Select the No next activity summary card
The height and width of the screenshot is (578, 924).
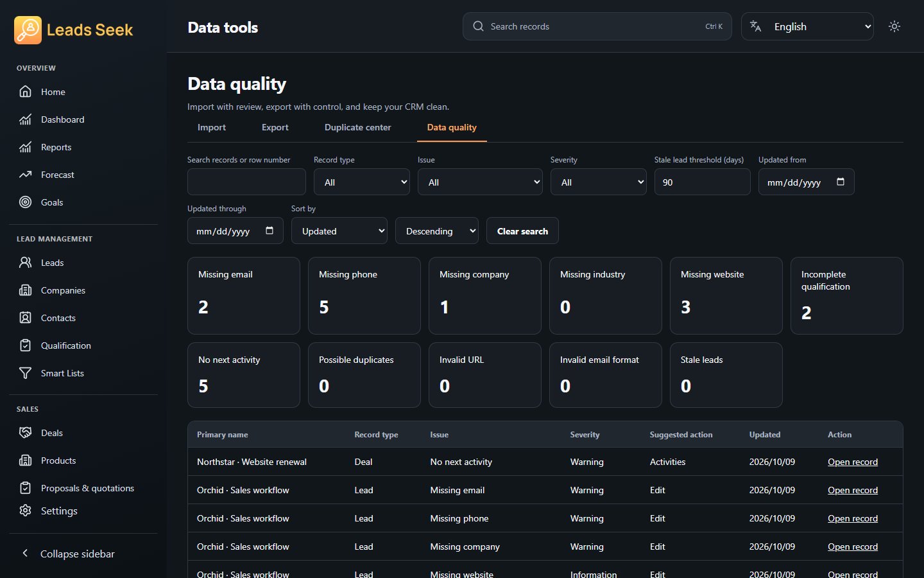click(x=244, y=375)
